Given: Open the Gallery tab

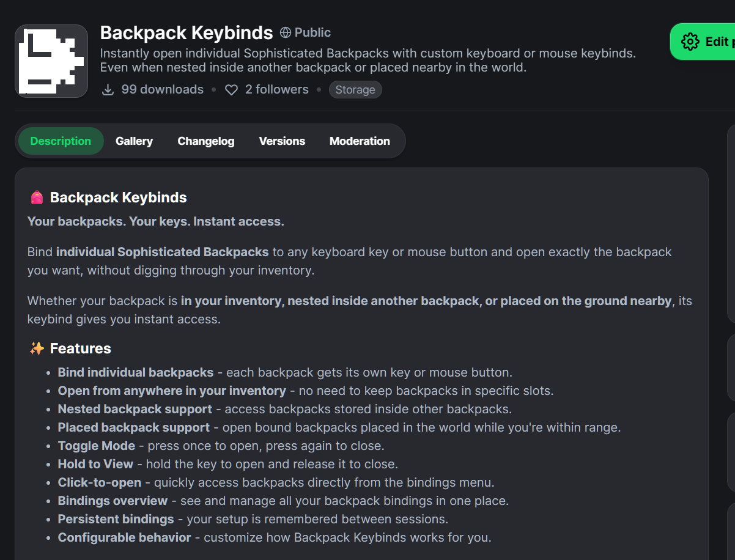Looking at the screenshot, I should tap(134, 141).
